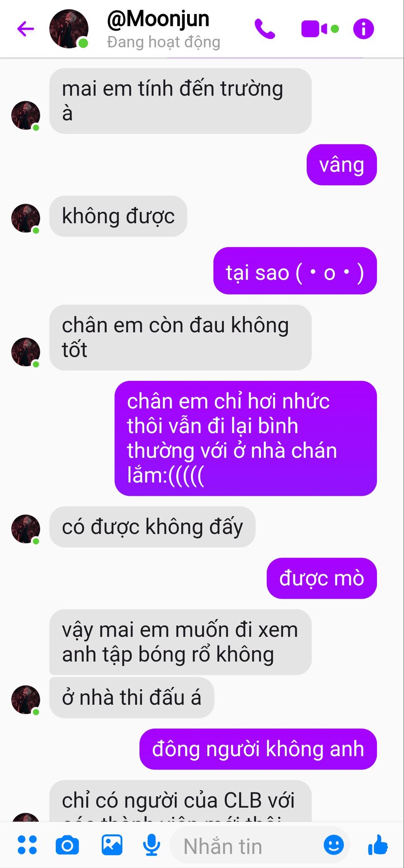
Task: Open the photo gallery icon
Action: (x=112, y=845)
